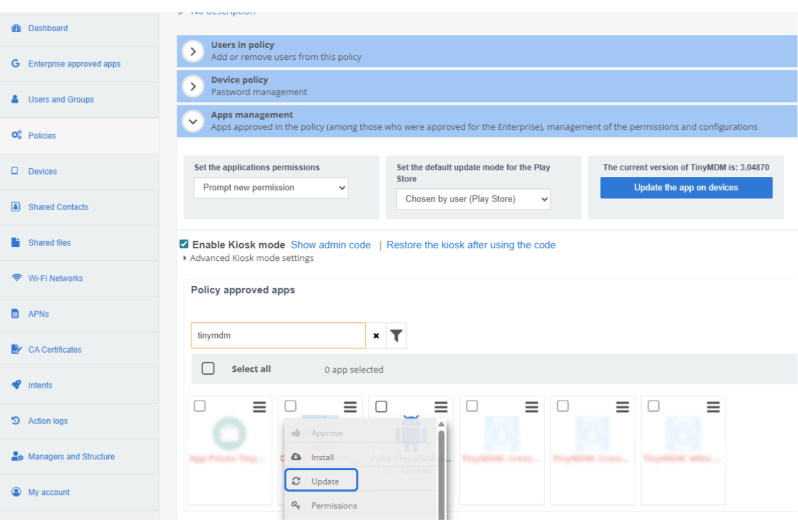Choose Permissions in the context menu
798x532 pixels.
pyautogui.click(x=360, y=506)
